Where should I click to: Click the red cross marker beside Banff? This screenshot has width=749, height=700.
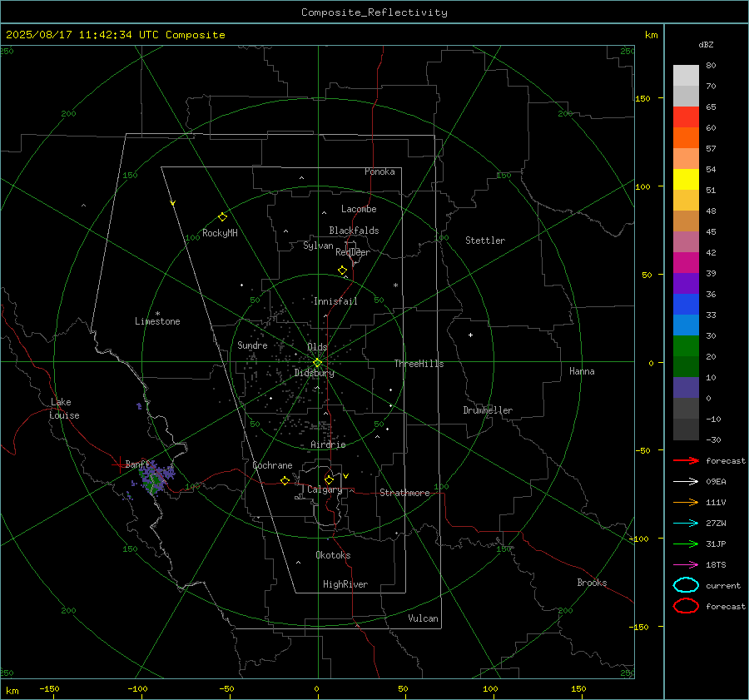(x=118, y=464)
